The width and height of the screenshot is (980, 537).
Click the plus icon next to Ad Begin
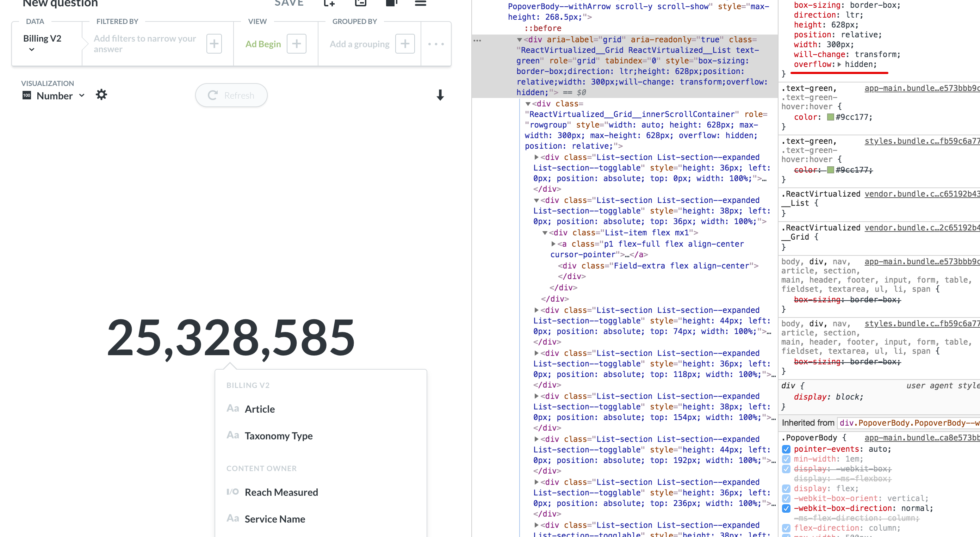coord(296,43)
